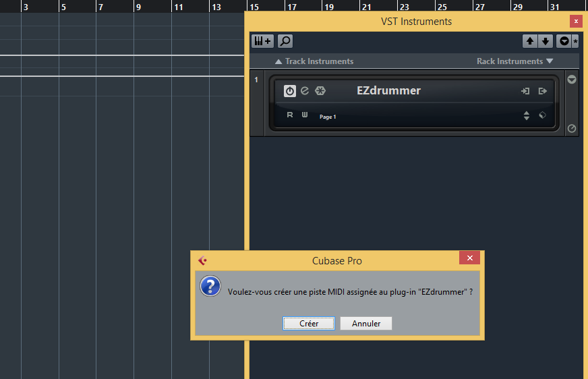This screenshot has height=379, width=588.
Task: Open the EZdrummer slot preset dropdown arrow
Action: (572, 80)
